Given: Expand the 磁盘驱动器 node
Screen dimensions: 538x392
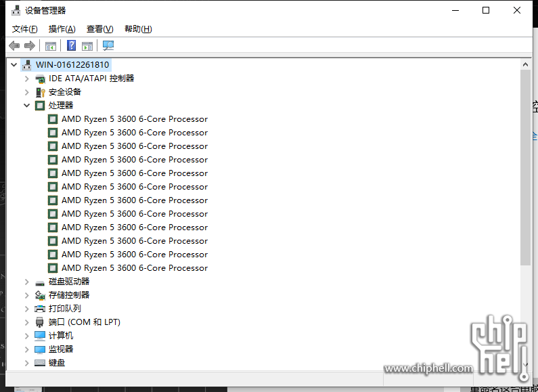Looking at the screenshot, I should coord(27,282).
